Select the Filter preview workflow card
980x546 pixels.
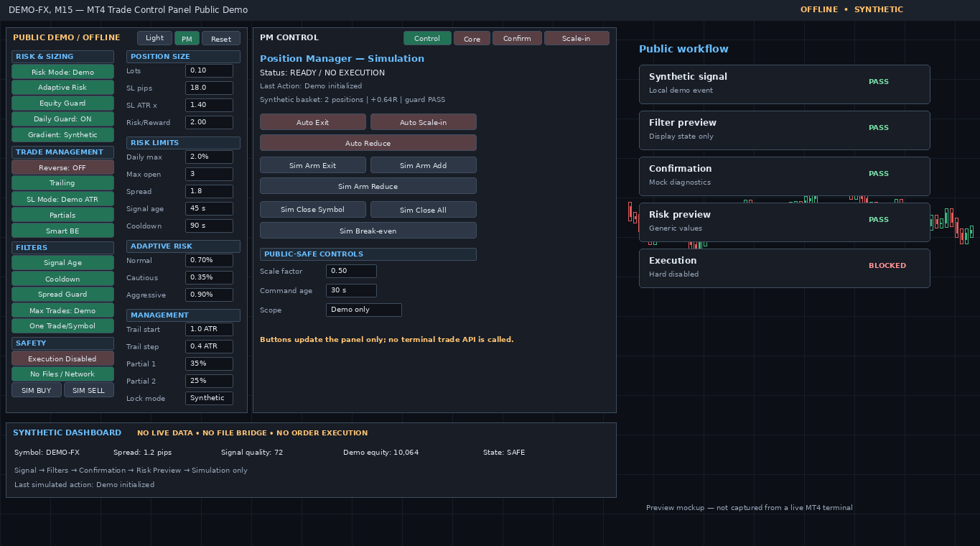tap(785, 131)
